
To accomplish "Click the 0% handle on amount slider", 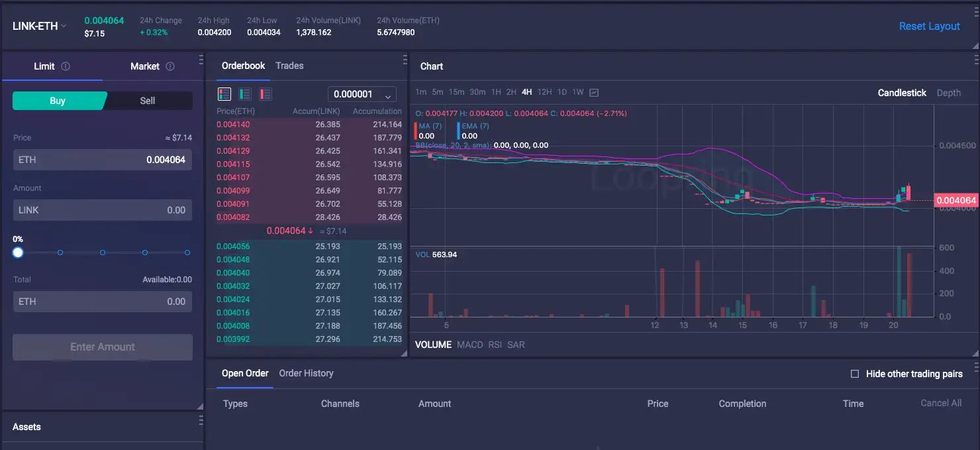I will click(x=18, y=253).
